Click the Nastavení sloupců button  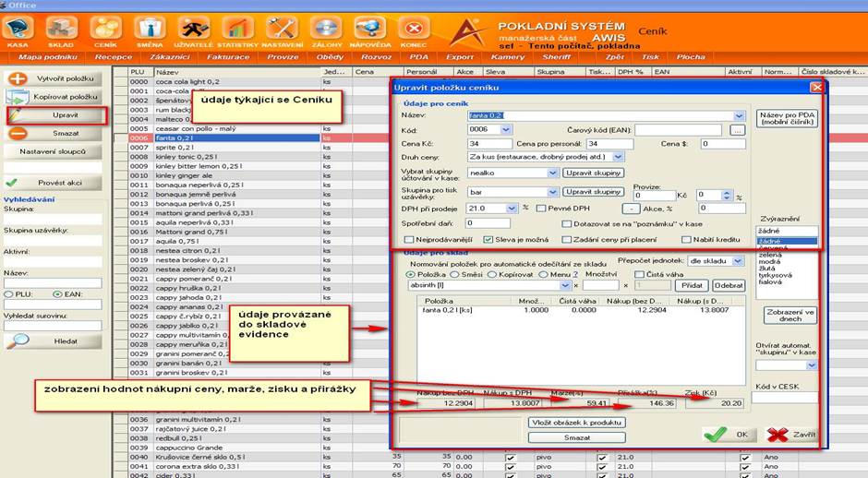[x=53, y=151]
